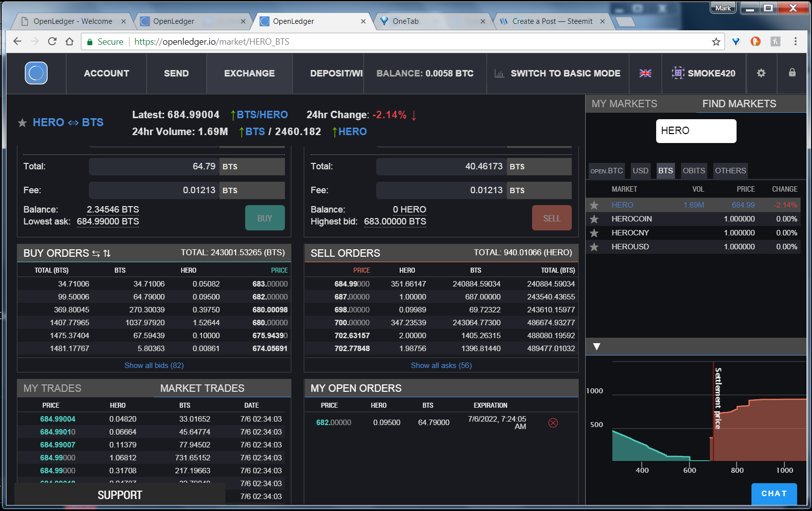Screen dimensions: 812x511
Task: Click the BUY button
Action: coord(265,218)
